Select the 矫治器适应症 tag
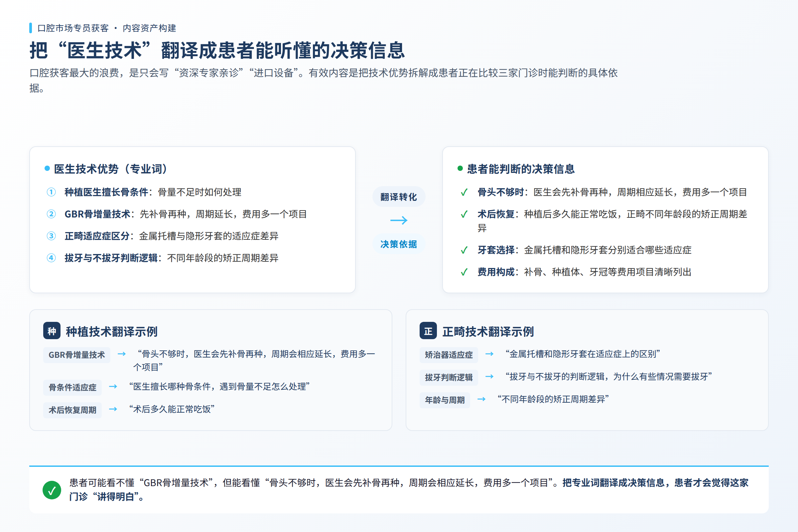The width and height of the screenshot is (798, 532). click(449, 355)
